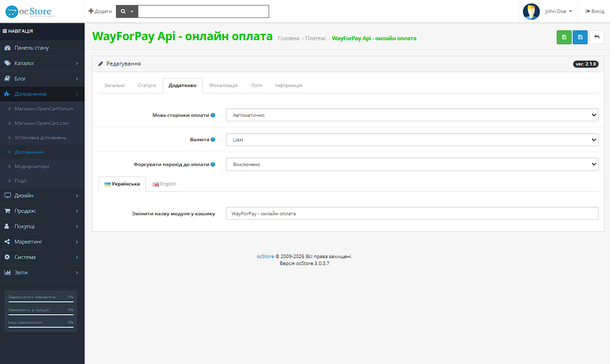The width and height of the screenshot is (610, 364).
Task: Expand the Дизайн sidebar menu
Action: 42,195
